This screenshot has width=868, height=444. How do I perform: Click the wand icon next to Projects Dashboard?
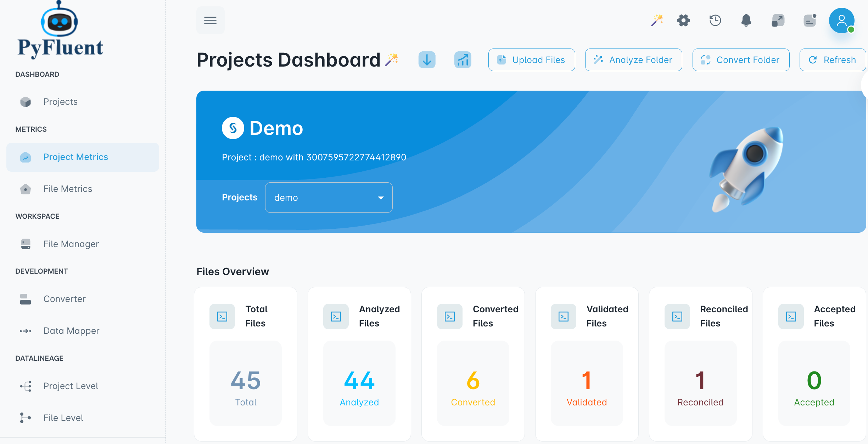click(x=392, y=59)
